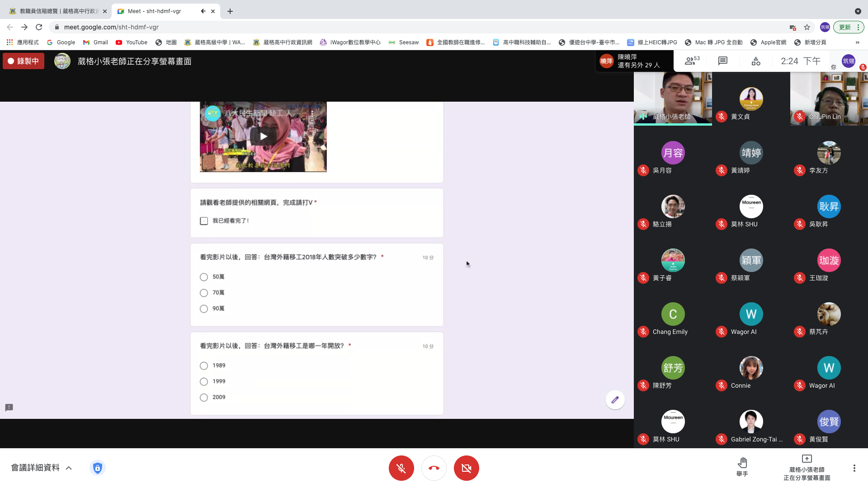Screen dimensions: 868x488
Task: Open the chat messages panel
Action: (x=723, y=61)
